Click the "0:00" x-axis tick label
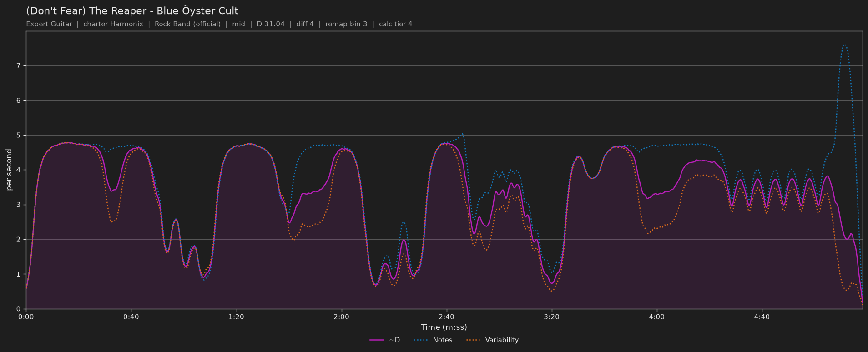Image resolution: width=868 pixels, height=352 pixels. (26, 317)
